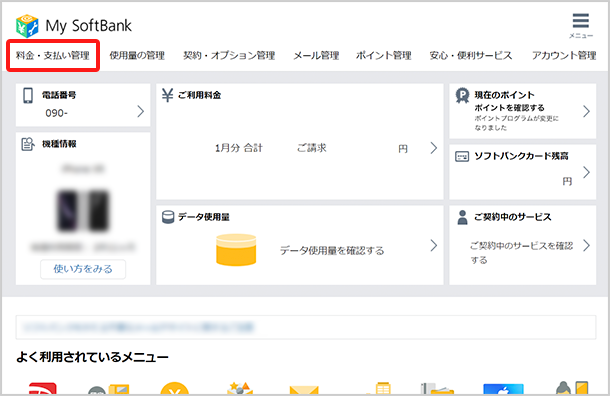Open ご契約中のサービスを確認する link
The image size is (610, 396).
[521, 252]
